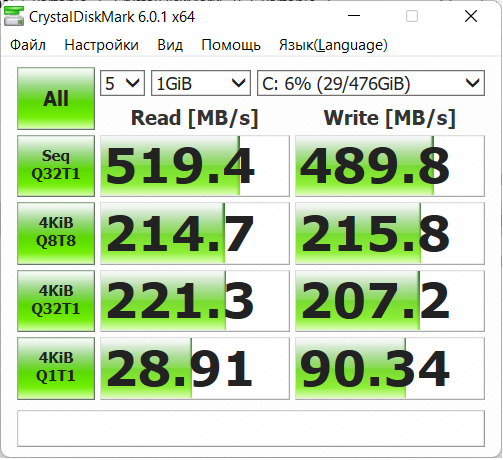Open the Помощь menu
Viewport: 503px width, 460px height.
coord(231,45)
